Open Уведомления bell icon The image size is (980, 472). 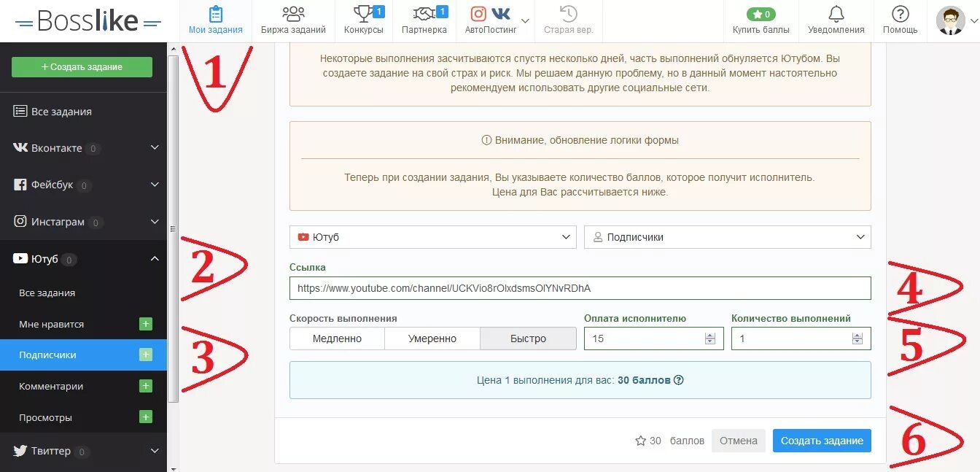pyautogui.click(x=836, y=14)
